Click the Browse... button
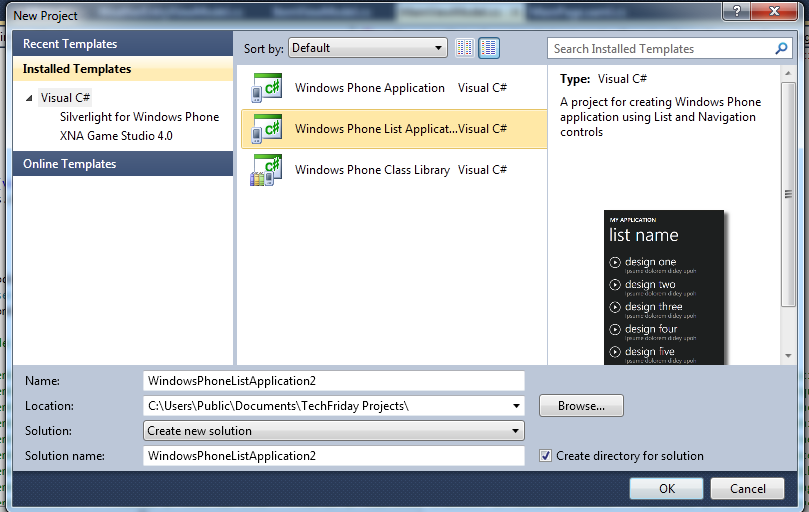Image resolution: width=809 pixels, height=512 pixels. tap(581, 406)
